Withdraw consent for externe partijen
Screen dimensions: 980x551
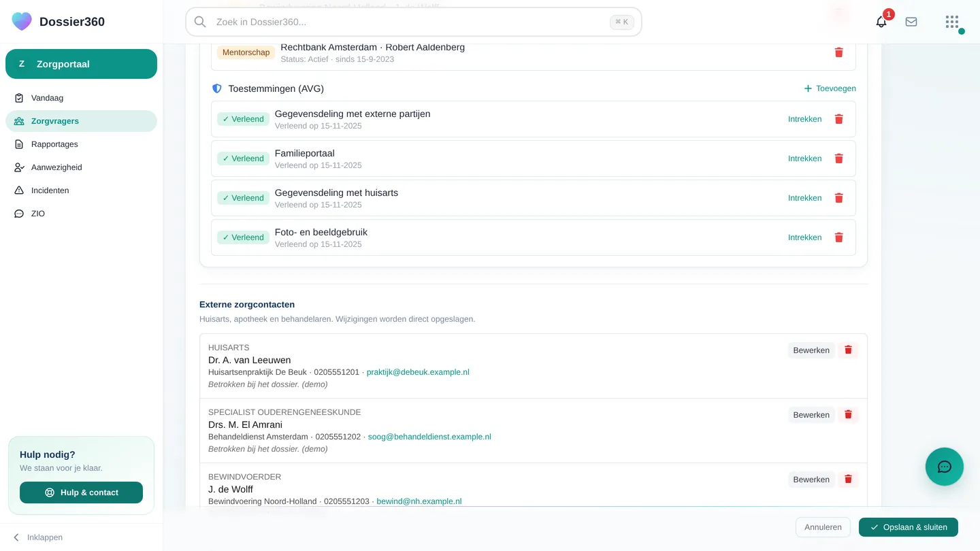(805, 119)
